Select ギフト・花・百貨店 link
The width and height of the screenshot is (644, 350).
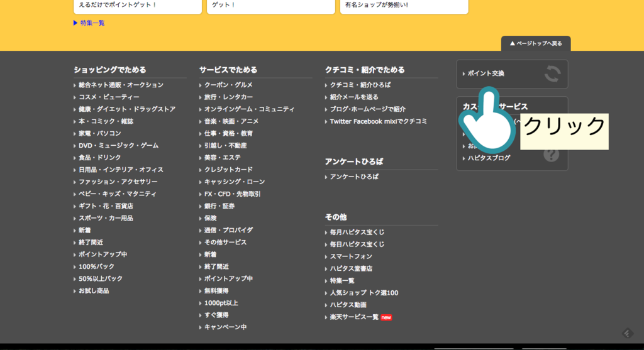click(x=106, y=206)
